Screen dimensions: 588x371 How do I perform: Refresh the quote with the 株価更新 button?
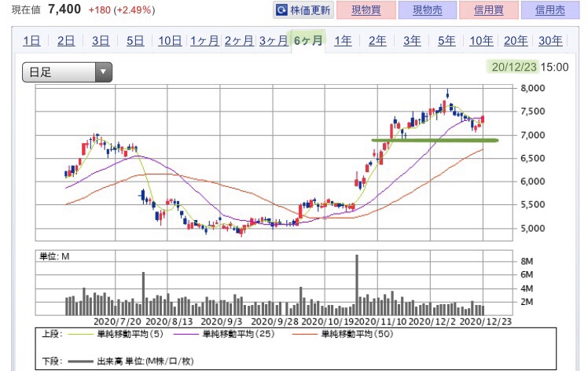pos(303,10)
